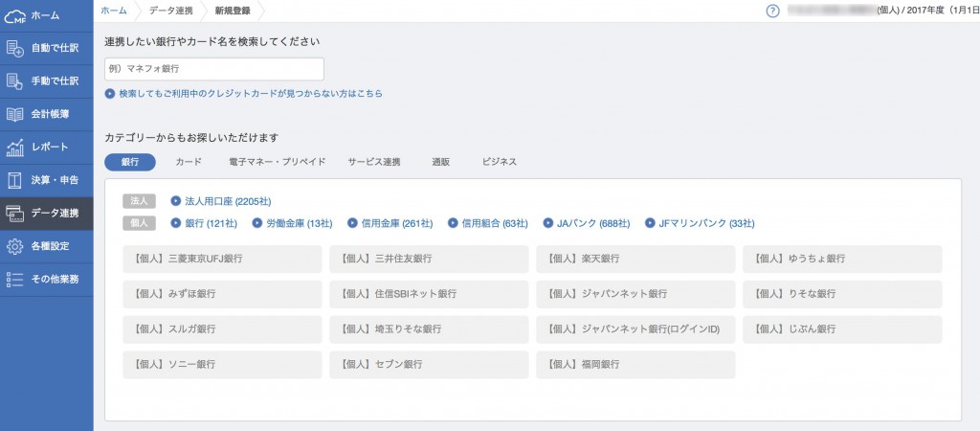980x431 pixels.
Task: Click the データ連携 breadcrumb
Action: 170,11
